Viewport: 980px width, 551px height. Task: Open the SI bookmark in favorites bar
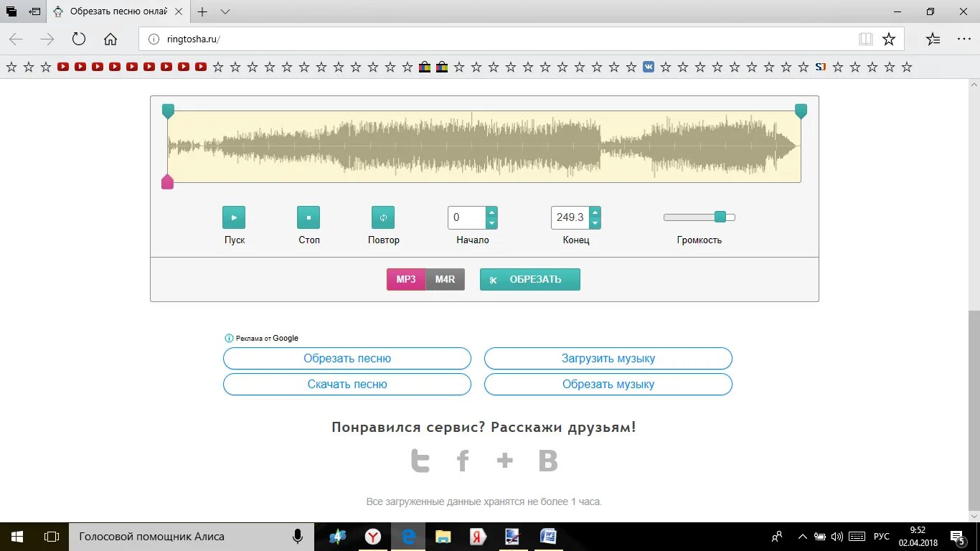click(x=821, y=67)
